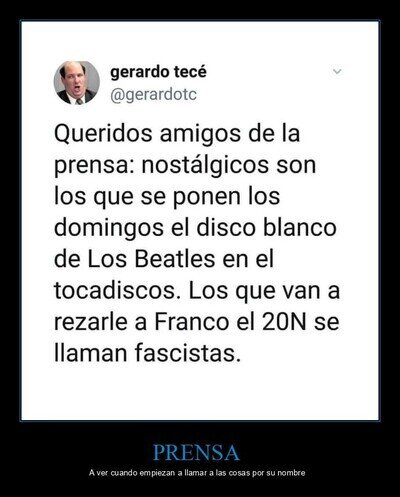Select the caption about llamar a las cosas
Screen dimensions: 400x497
point(197,473)
